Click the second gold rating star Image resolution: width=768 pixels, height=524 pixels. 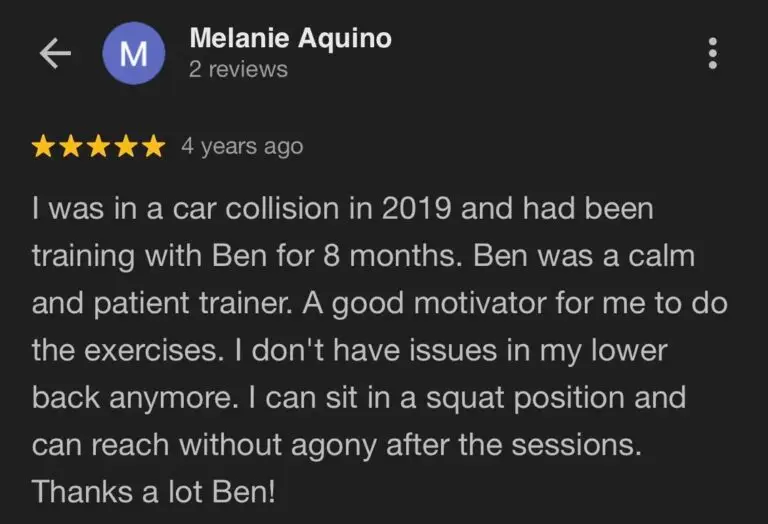[x=71, y=147]
